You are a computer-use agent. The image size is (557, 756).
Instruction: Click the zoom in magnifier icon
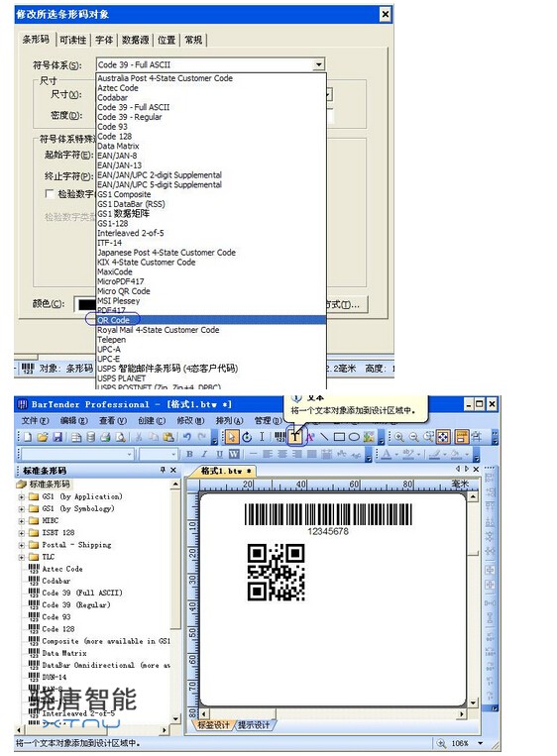pos(398,437)
